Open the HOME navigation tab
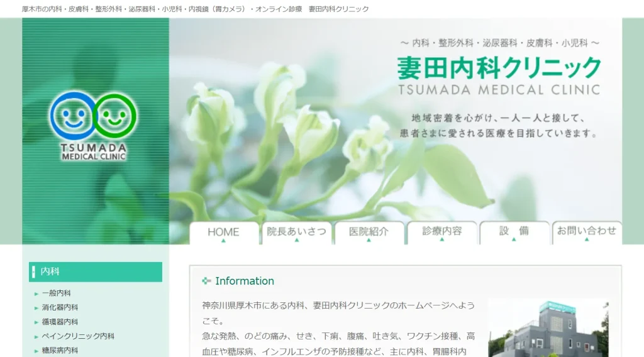The height and width of the screenshot is (357, 644). [x=224, y=233]
